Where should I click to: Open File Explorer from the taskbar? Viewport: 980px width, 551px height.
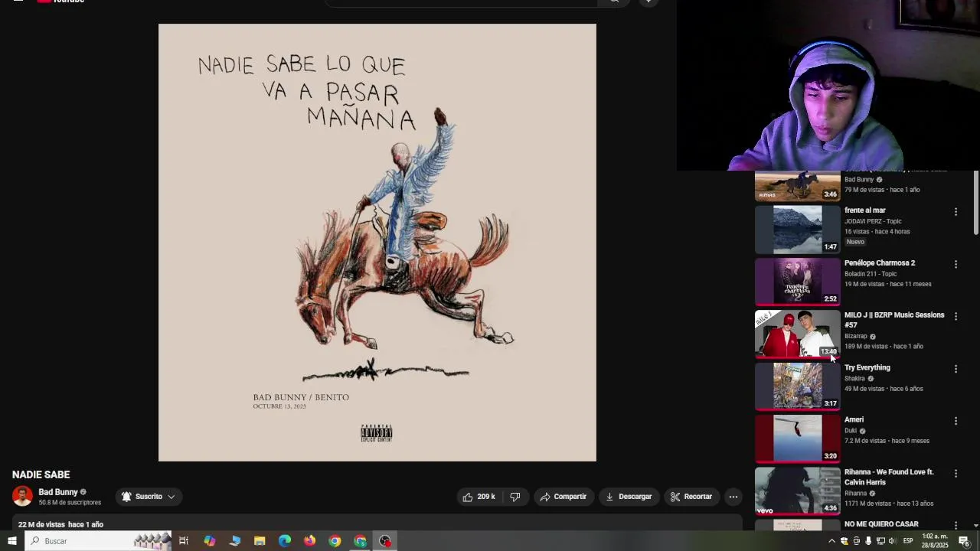point(260,541)
